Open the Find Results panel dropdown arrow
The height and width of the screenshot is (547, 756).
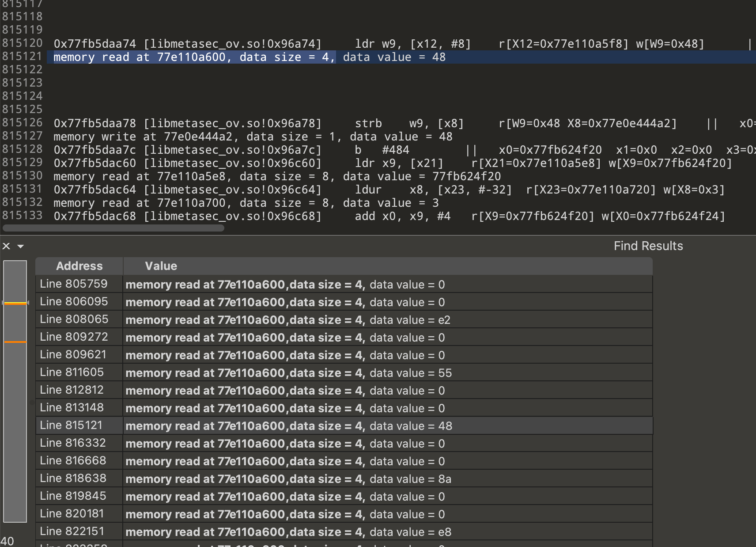coord(20,246)
